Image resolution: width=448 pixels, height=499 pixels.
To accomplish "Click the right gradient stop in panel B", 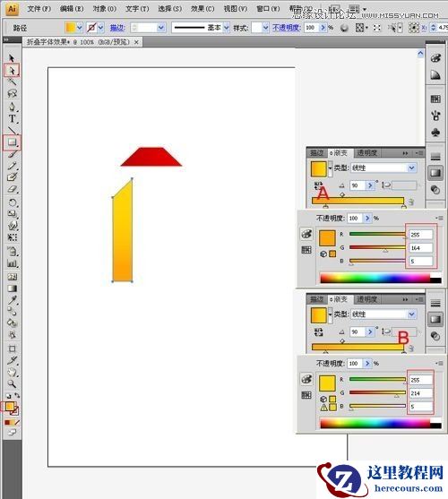I will (404, 352).
